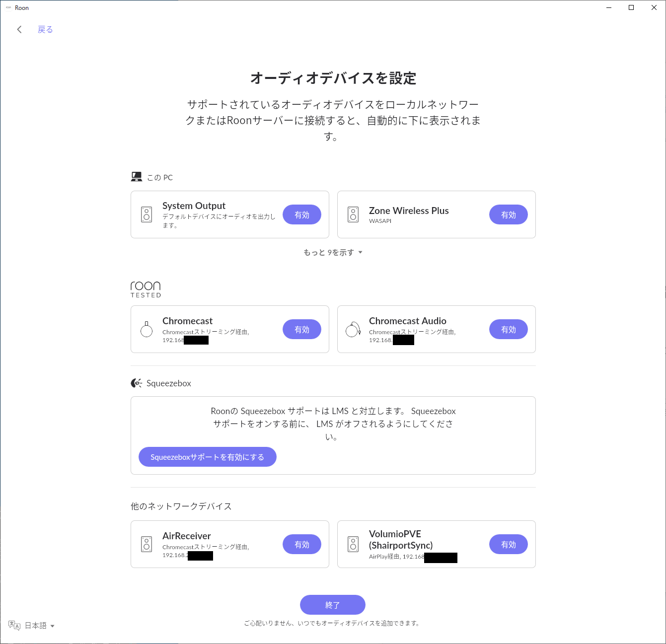666x644 pixels.
Task: Click the Squeezebox logo icon
Action: pos(137,383)
